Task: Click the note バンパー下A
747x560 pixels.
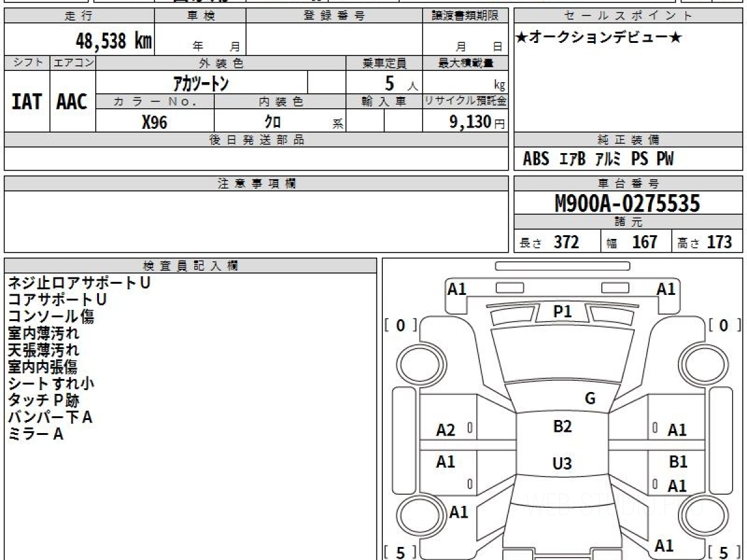Action: (50, 417)
